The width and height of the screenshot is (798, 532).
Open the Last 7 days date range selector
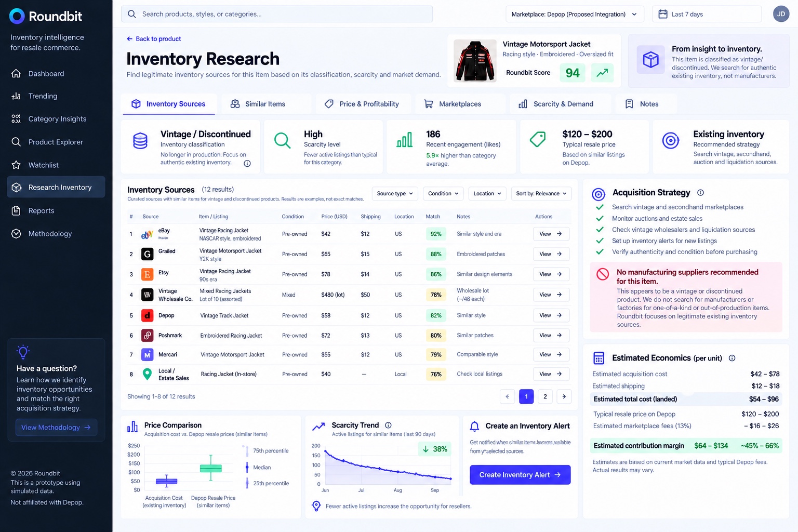pyautogui.click(x=707, y=14)
